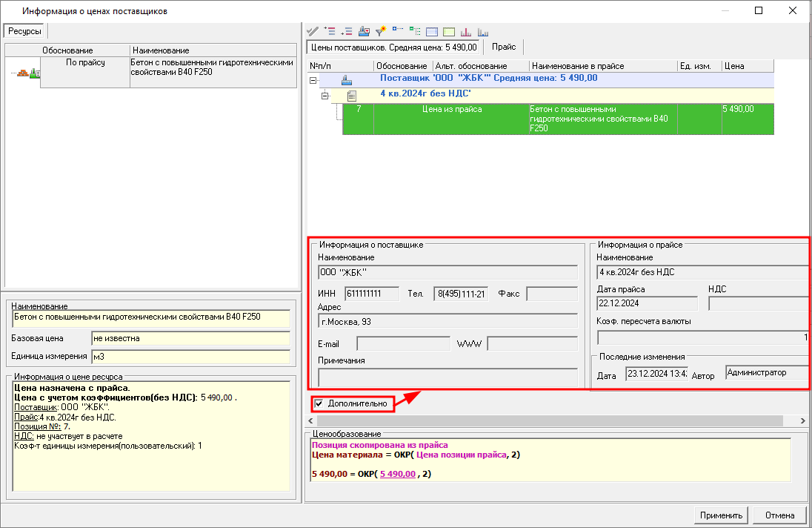812x528 pixels.
Task: Click the 5 490,00 price cell in green row
Action: (748, 119)
